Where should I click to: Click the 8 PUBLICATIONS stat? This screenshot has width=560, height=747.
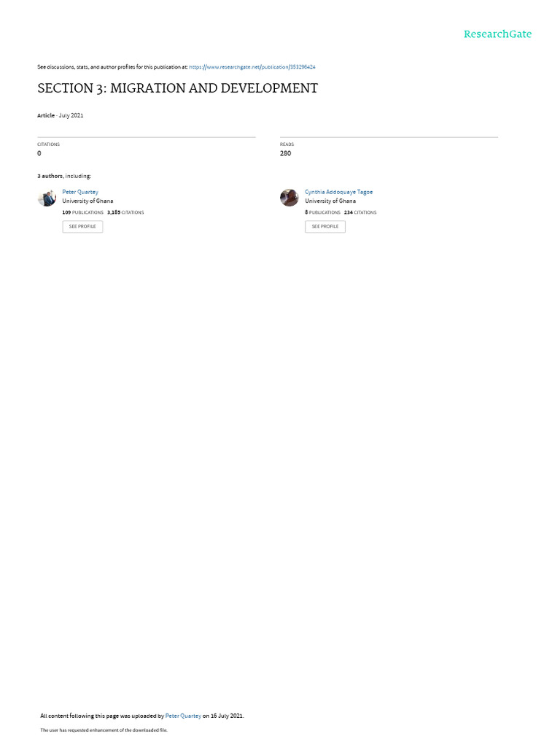click(x=322, y=212)
